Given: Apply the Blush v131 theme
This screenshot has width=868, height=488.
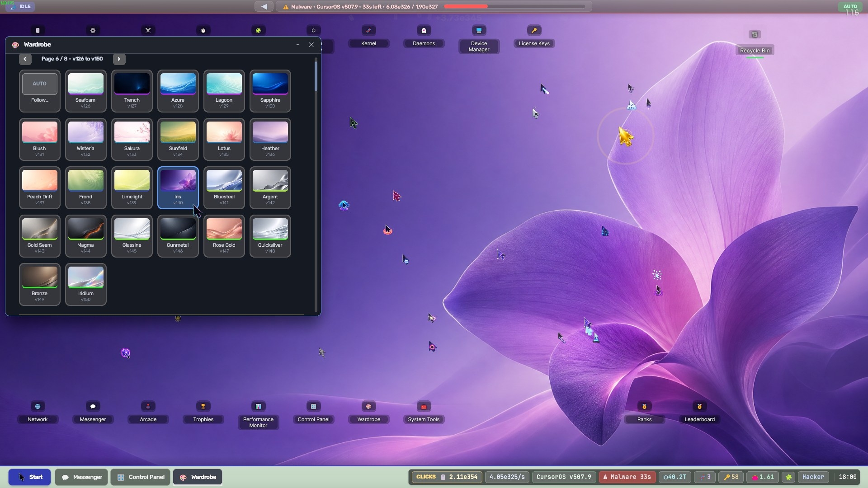Looking at the screenshot, I should [40, 139].
